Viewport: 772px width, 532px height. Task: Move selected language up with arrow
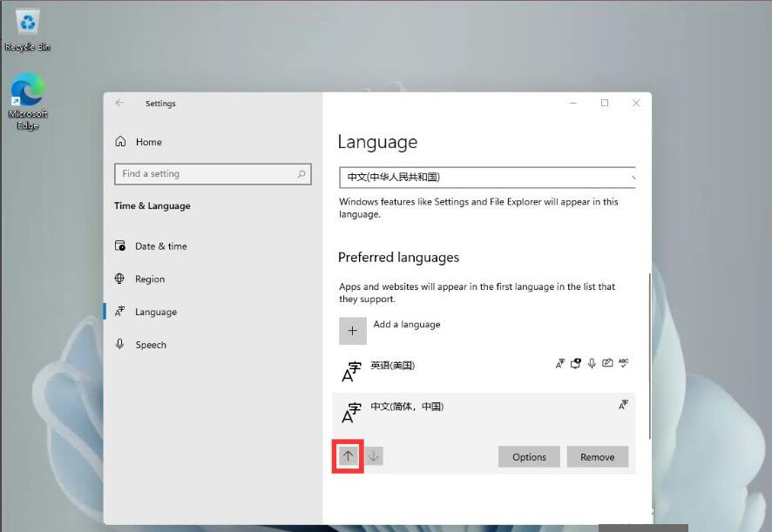pyautogui.click(x=348, y=456)
